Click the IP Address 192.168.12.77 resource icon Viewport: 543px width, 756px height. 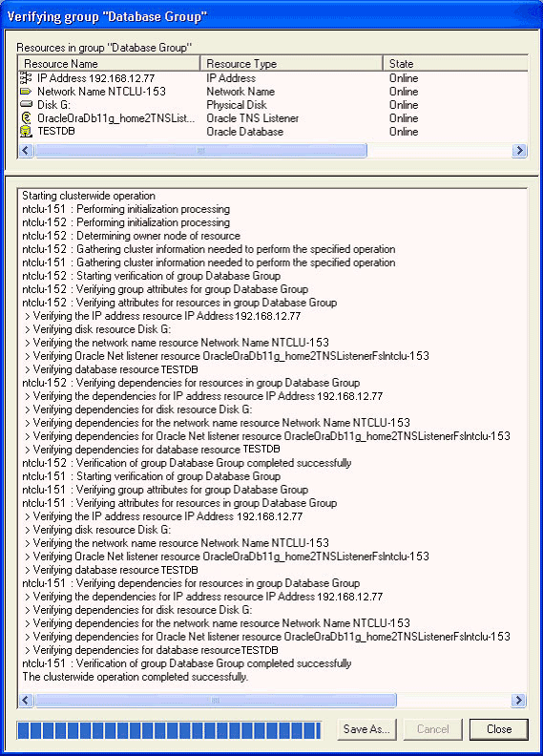26,77
